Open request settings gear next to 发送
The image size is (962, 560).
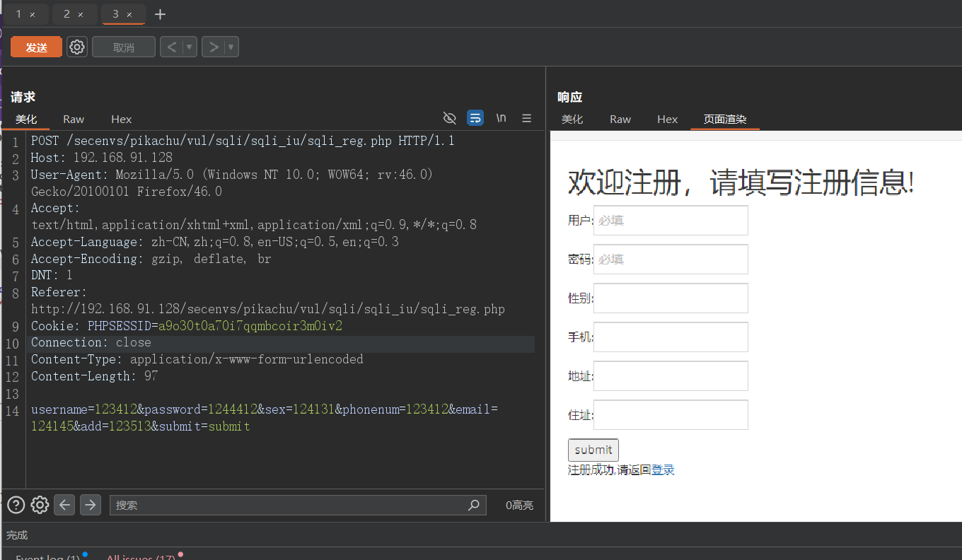[x=77, y=47]
